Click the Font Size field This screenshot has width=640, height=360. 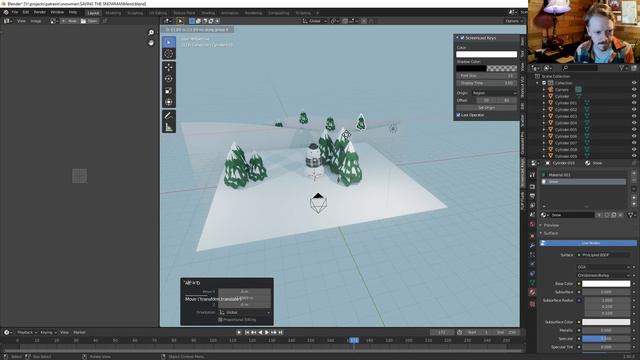[x=487, y=76]
